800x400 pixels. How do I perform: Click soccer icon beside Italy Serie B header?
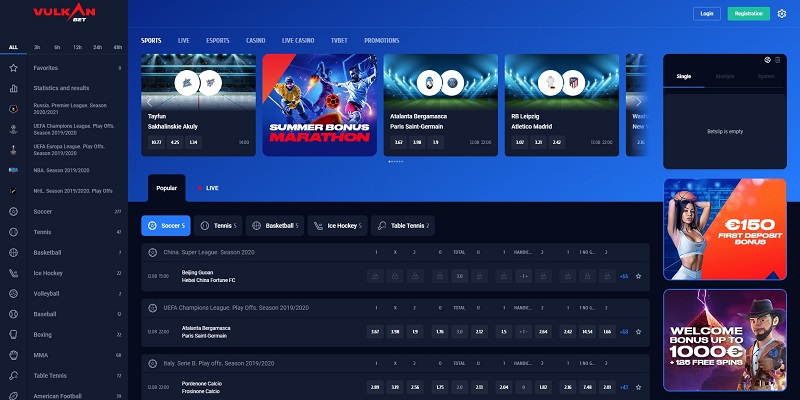click(x=152, y=363)
